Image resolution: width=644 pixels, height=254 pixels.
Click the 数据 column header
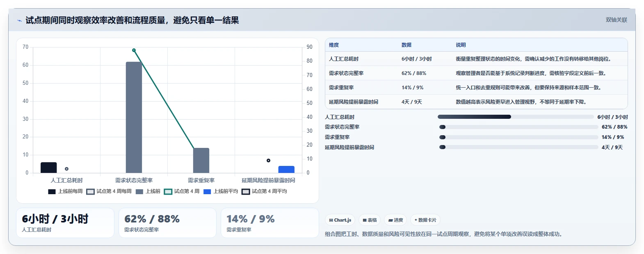[x=406, y=45]
